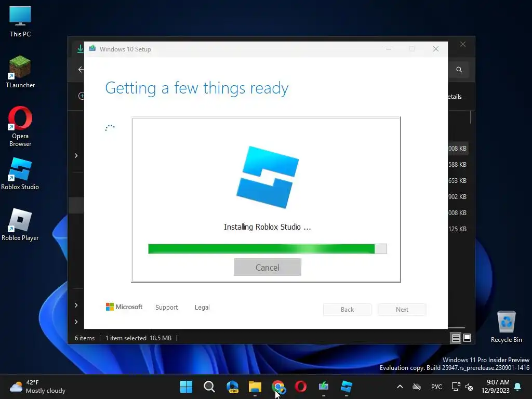Open the Recycle Bin
The image size is (532, 399).
(506, 327)
